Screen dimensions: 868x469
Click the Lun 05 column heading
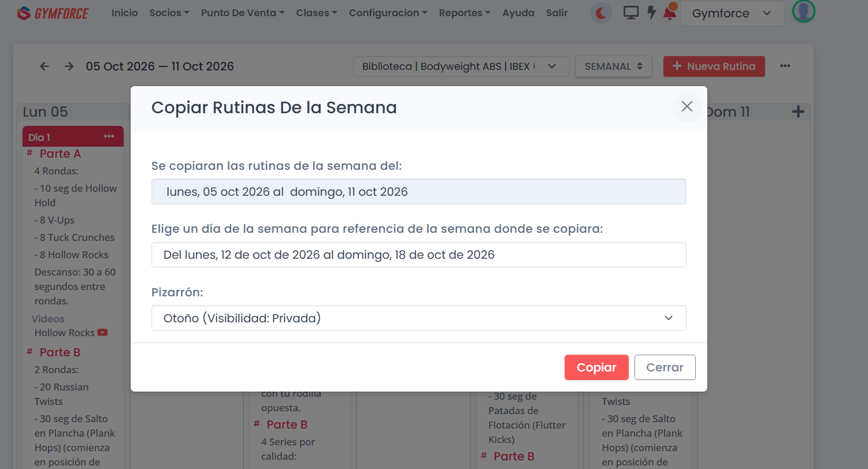46,112
